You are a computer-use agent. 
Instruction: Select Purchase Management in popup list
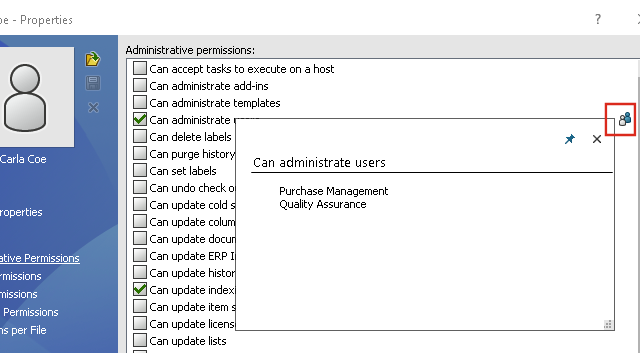tap(333, 191)
